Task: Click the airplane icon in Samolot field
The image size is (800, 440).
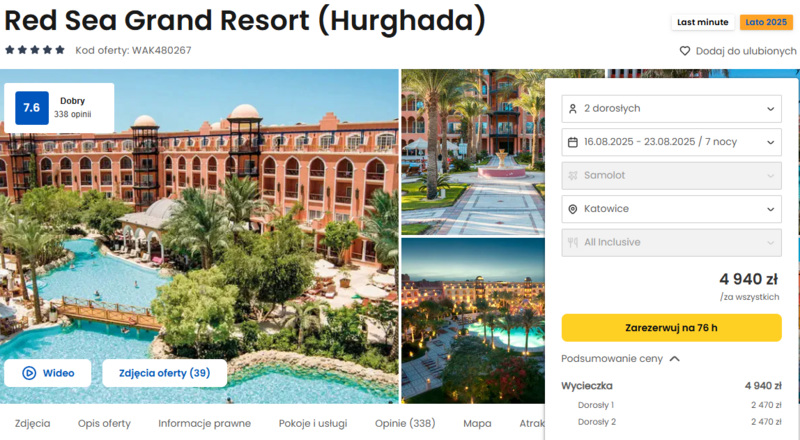Action: pyautogui.click(x=572, y=176)
